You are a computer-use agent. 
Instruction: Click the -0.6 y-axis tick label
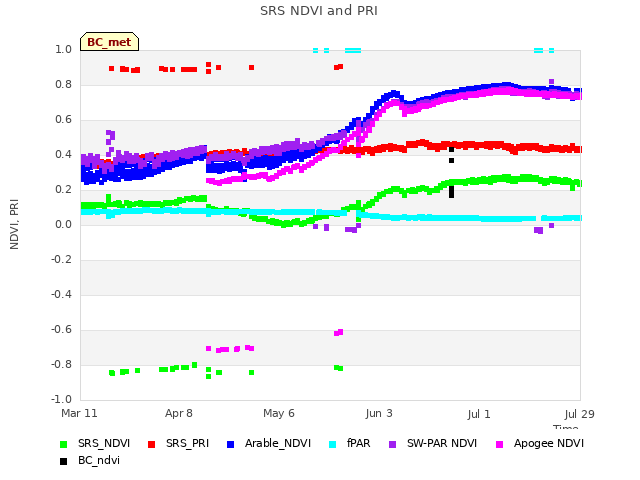[x=62, y=330]
